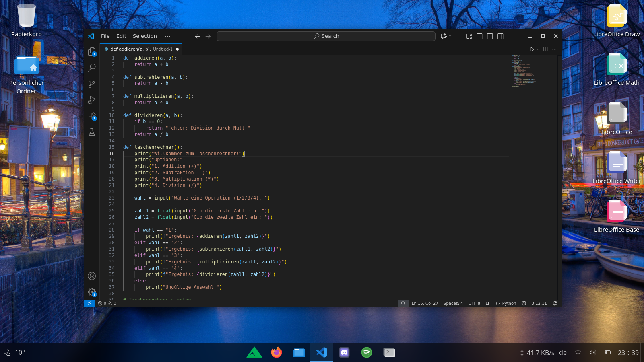Open encoding settings by clicking UTF-8
The width and height of the screenshot is (644, 362).
tap(474, 303)
